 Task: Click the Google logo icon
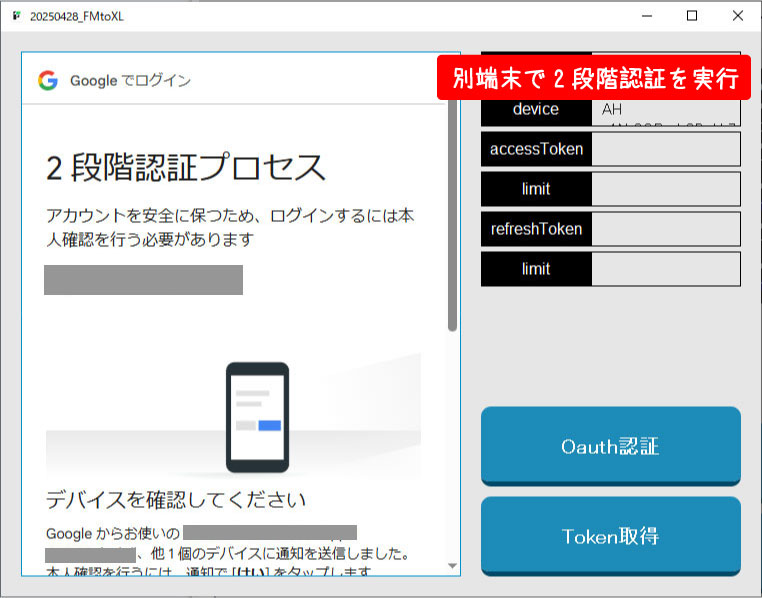[x=48, y=80]
